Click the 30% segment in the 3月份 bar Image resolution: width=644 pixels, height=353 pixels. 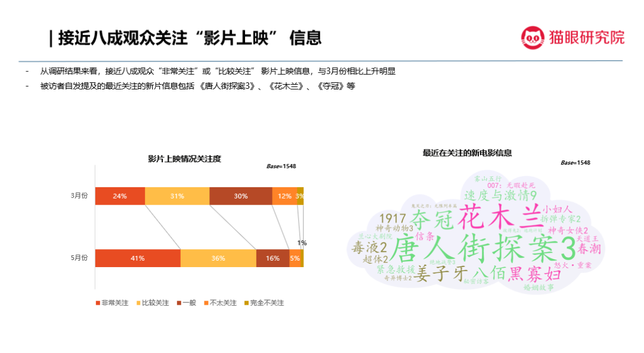(241, 196)
